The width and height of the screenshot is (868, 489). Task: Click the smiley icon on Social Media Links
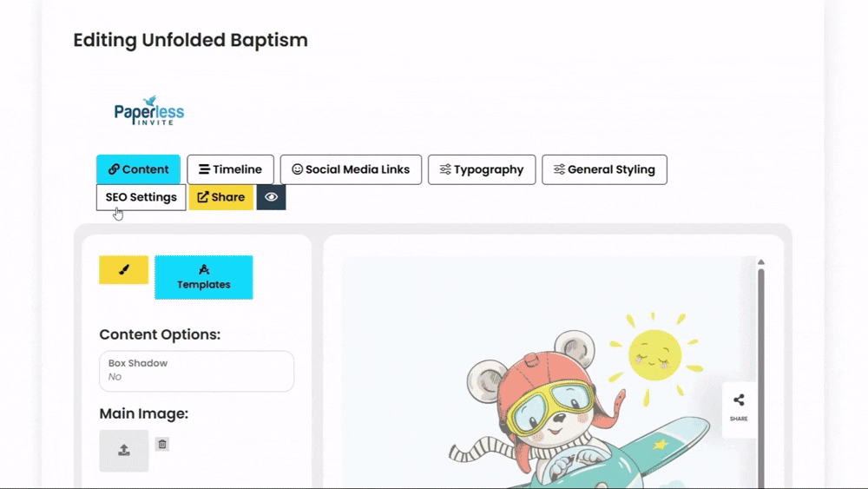tap(297, 169)
